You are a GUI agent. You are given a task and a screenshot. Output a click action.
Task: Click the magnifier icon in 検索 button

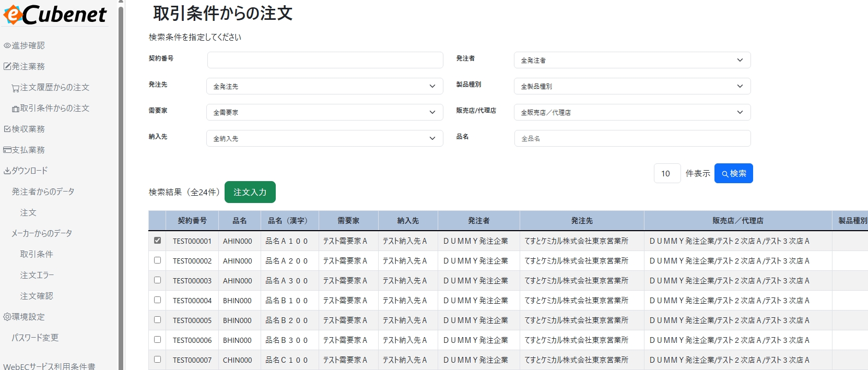click(x=725, y=174)
